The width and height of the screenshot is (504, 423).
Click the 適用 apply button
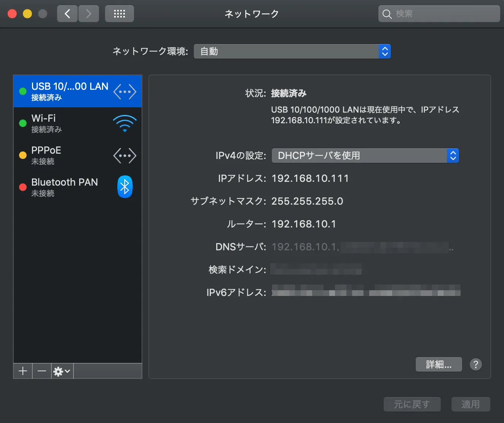point(471,404)
